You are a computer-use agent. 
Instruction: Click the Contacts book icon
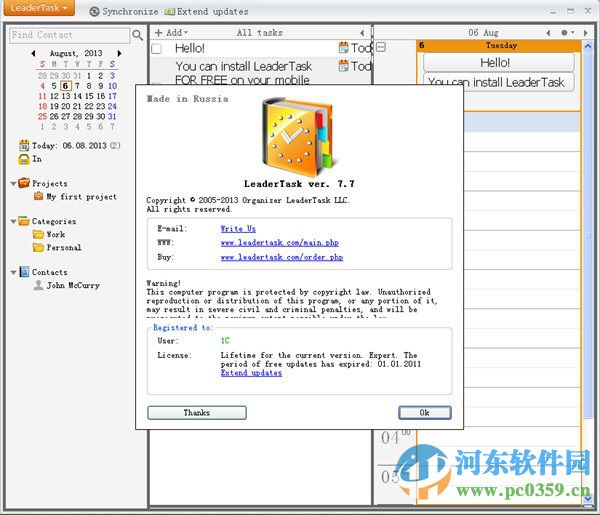pyautogui.click(x=24, y=272)
